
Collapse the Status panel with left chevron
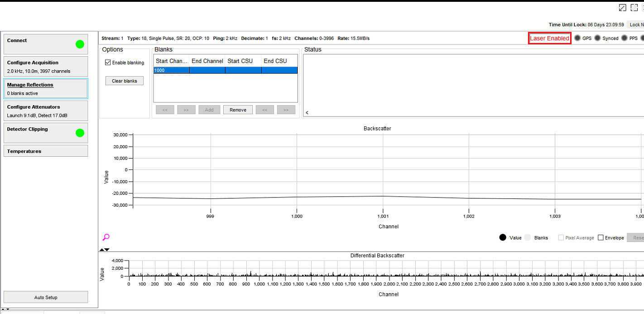pos(306,112)
